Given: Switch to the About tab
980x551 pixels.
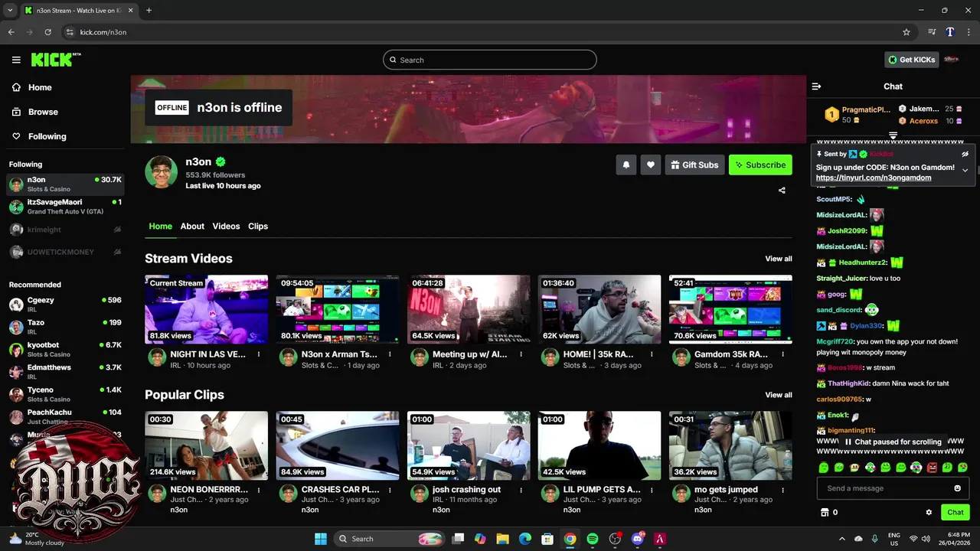Looking at the screenshot, I should [192, 227].
